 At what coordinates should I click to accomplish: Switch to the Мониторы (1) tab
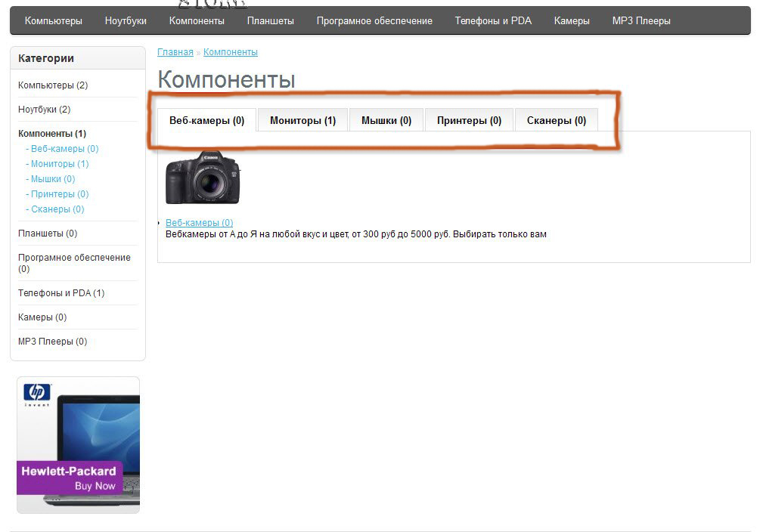[302, 120]
